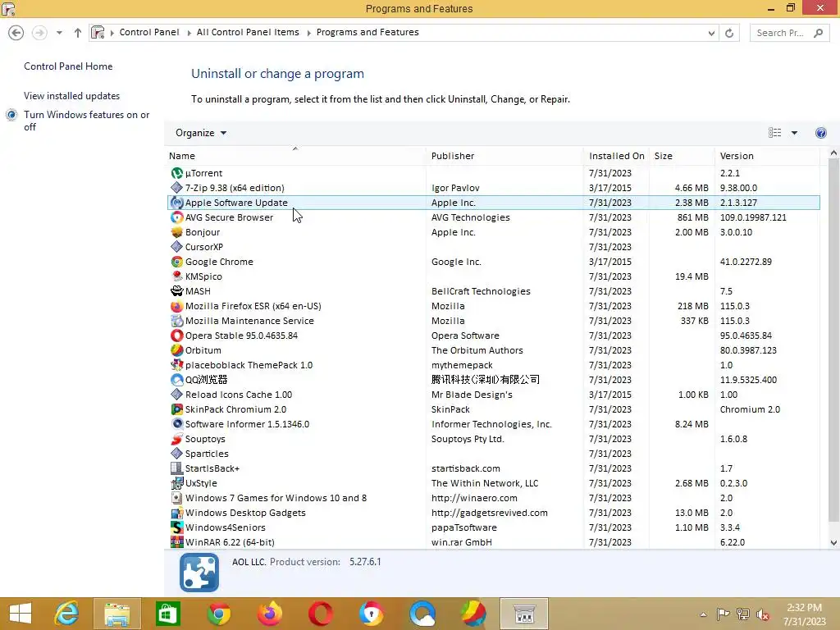Select Mozilla Maintenance Service entry

(493, 321)
